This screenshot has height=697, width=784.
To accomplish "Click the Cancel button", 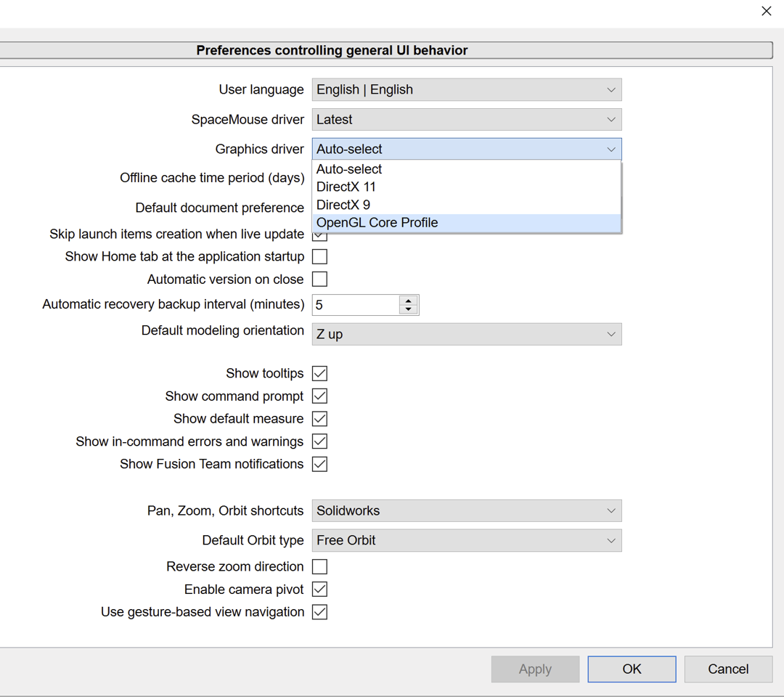I will pos(728,669).
